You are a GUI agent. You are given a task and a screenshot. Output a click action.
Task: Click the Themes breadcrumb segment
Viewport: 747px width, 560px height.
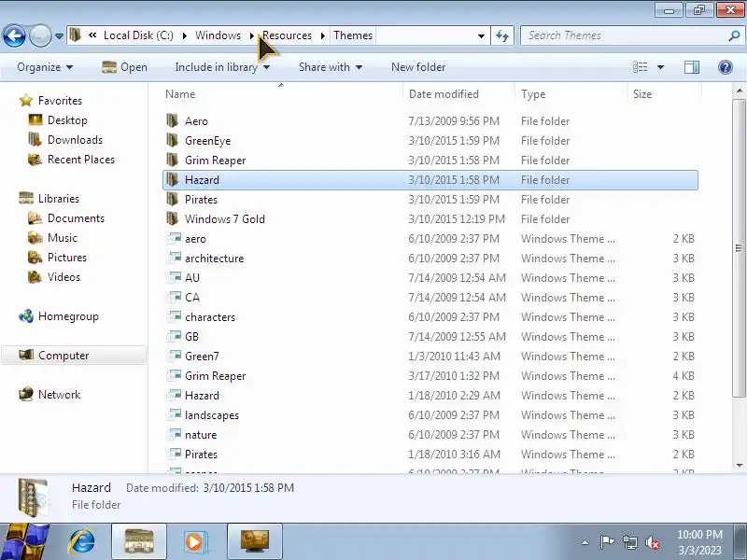pyautogui.click(x=353, y=35)
